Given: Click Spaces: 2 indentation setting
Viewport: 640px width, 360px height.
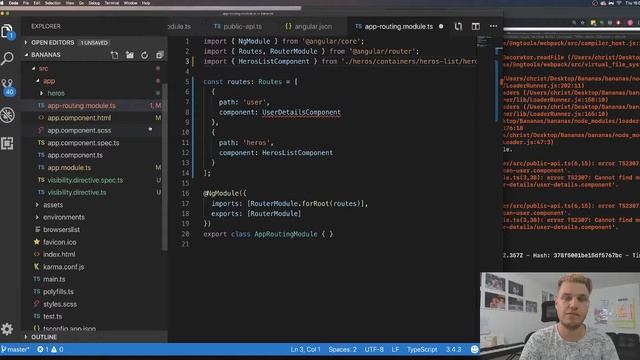Looking at the screenshot, I should tap(342, 349).
